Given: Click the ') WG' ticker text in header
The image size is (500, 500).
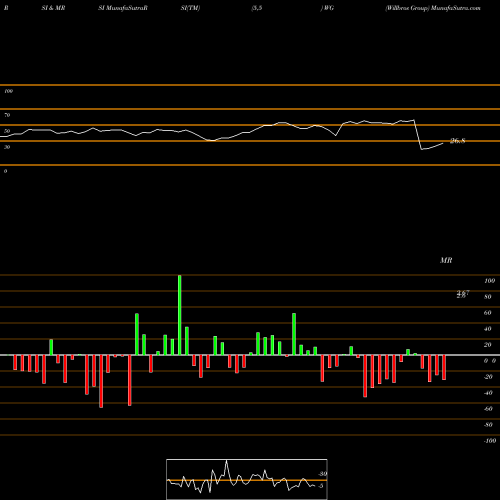Looking at the screenshot, I should [327, 8].
